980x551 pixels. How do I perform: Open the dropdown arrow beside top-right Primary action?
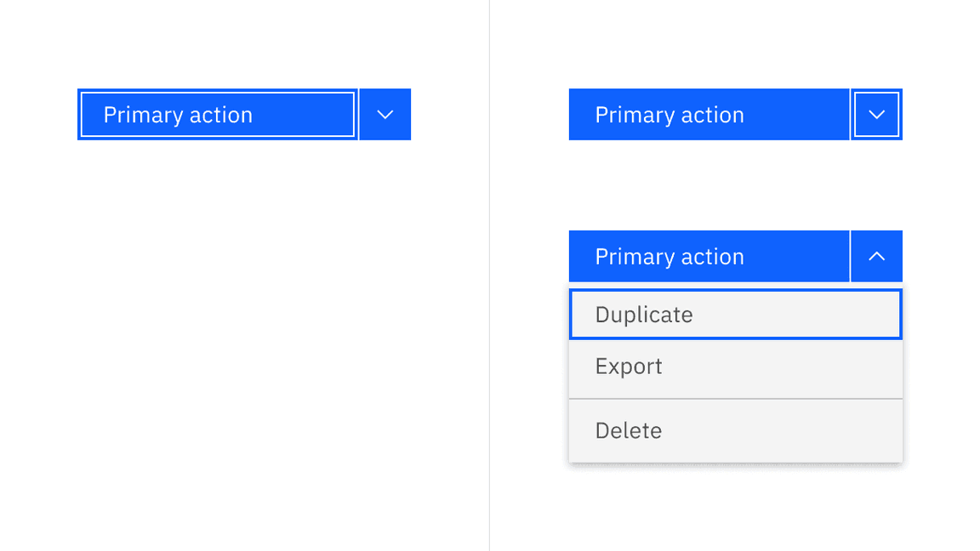point(875,114)
